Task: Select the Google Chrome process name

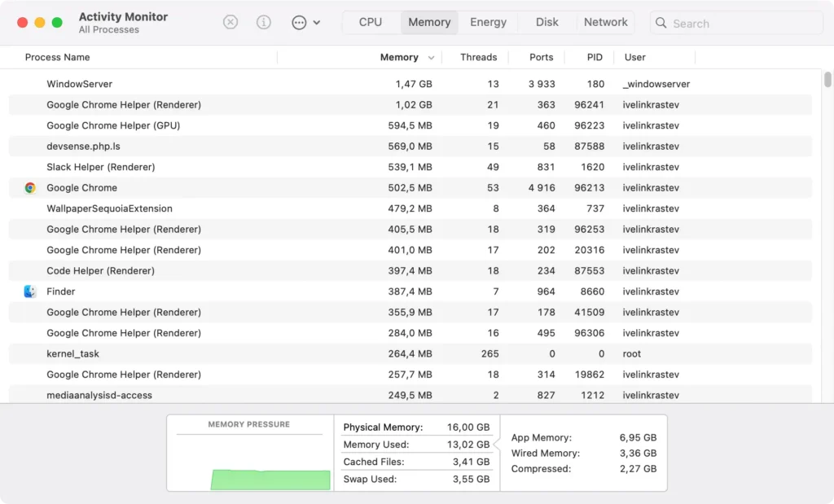Action: [x=81, y=187]
